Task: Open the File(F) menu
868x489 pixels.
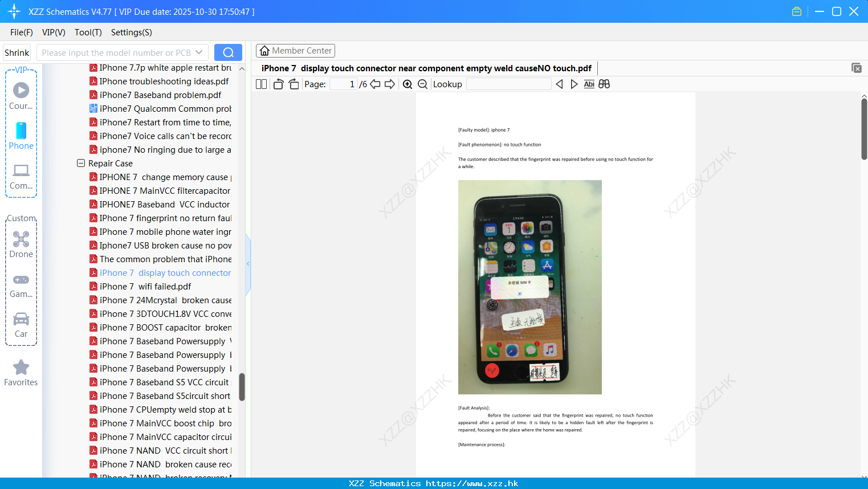Action: (22, 32)
